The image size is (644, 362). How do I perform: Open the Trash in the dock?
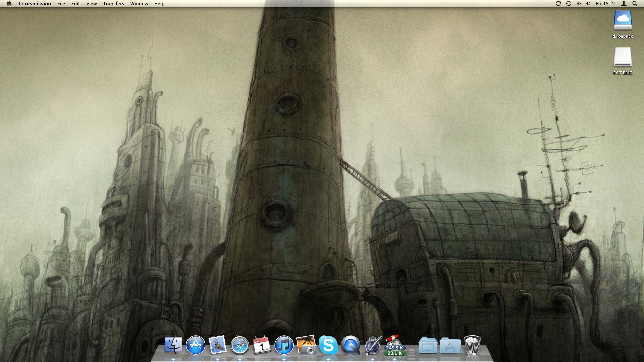pyautogui.click(x=472, y=345)
